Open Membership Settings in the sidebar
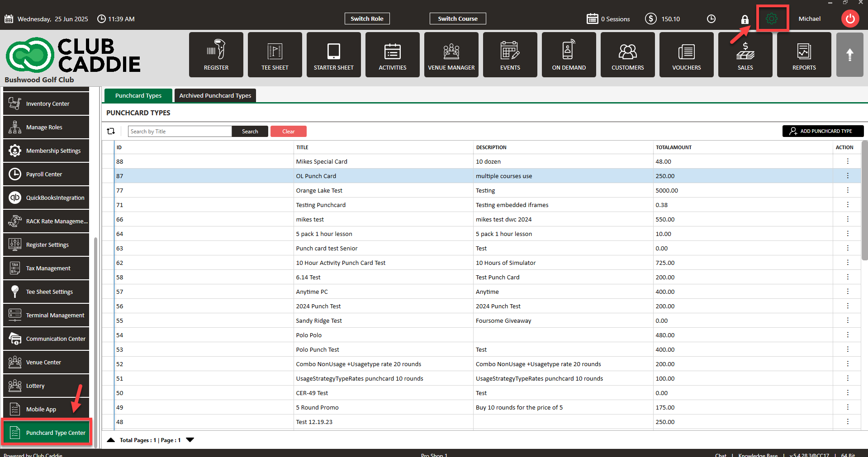Viewport: 868px width, 457px height. [46, 151]
